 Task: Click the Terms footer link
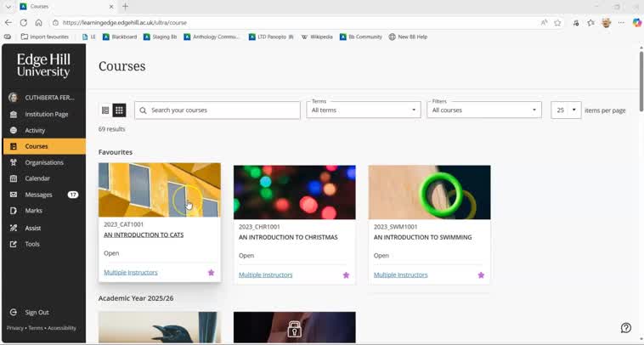click(x=36, y=328)
